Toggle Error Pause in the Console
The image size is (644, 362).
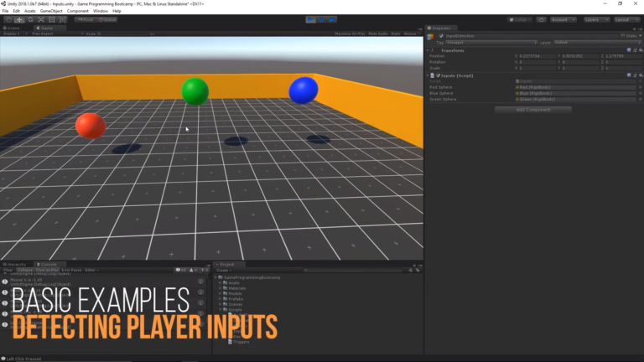point(71,270)
